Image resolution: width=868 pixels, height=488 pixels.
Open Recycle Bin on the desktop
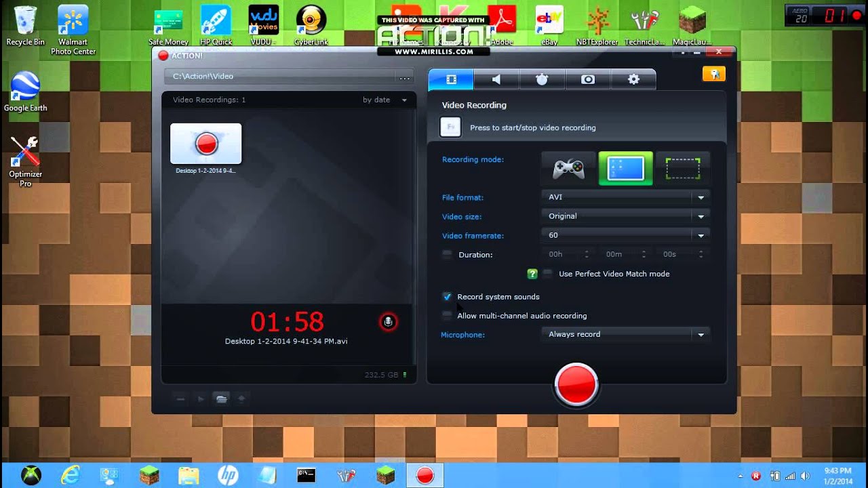coord(25,26)
